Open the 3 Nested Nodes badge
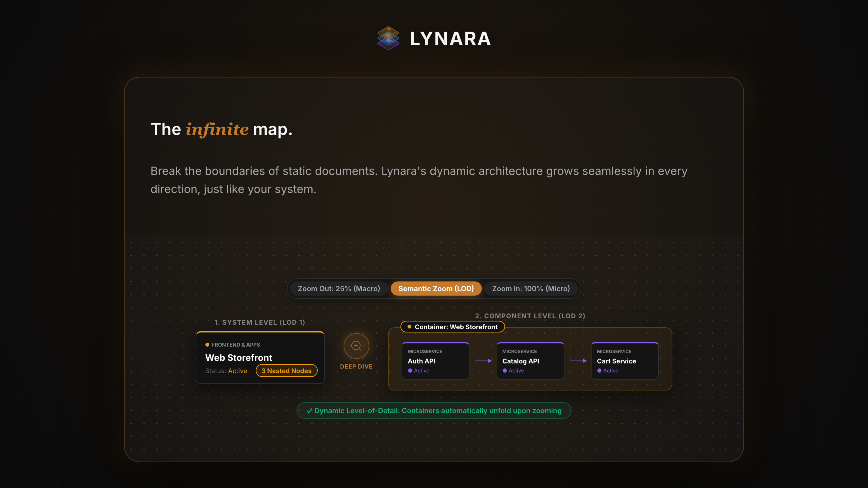 pyautogui.click(x=286, y=371)
